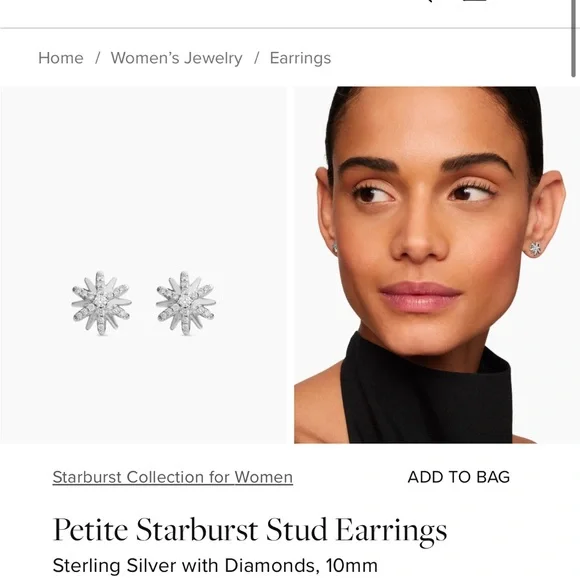Click the ADD TO BAG button
The width and height of the screenshot is (580, 580).
coord(459,477)
